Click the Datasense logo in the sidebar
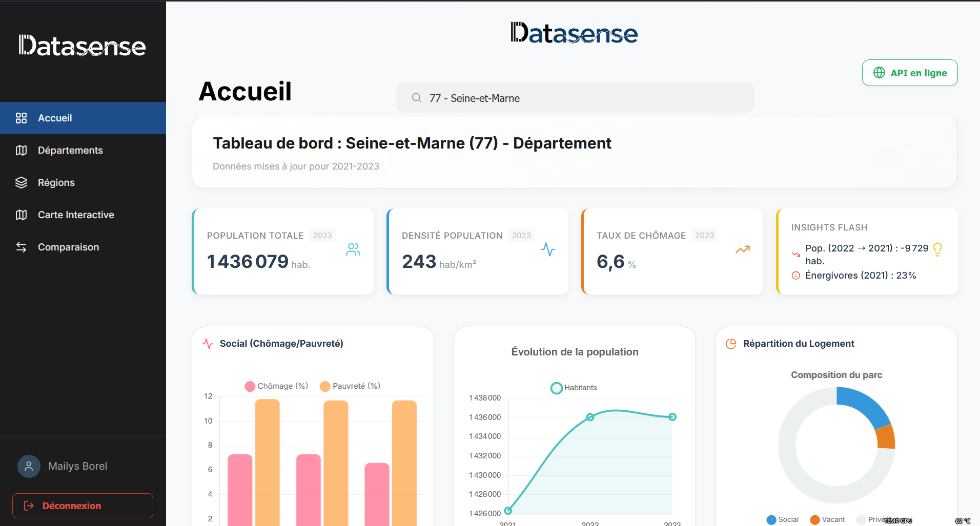The height and width of the screenshot is (526, 980). pos(82,46)
